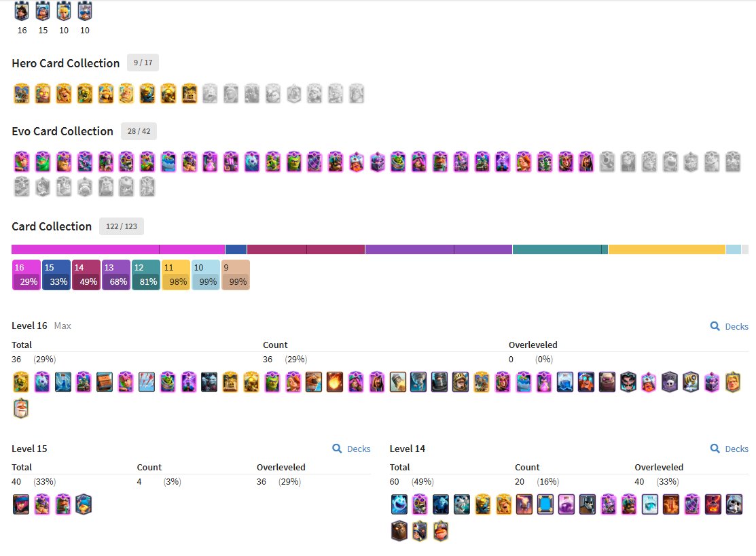The width and height of the screenshot is (756, 556).
Task: Select the Graveyard card in Level 16
Action: 670,382
